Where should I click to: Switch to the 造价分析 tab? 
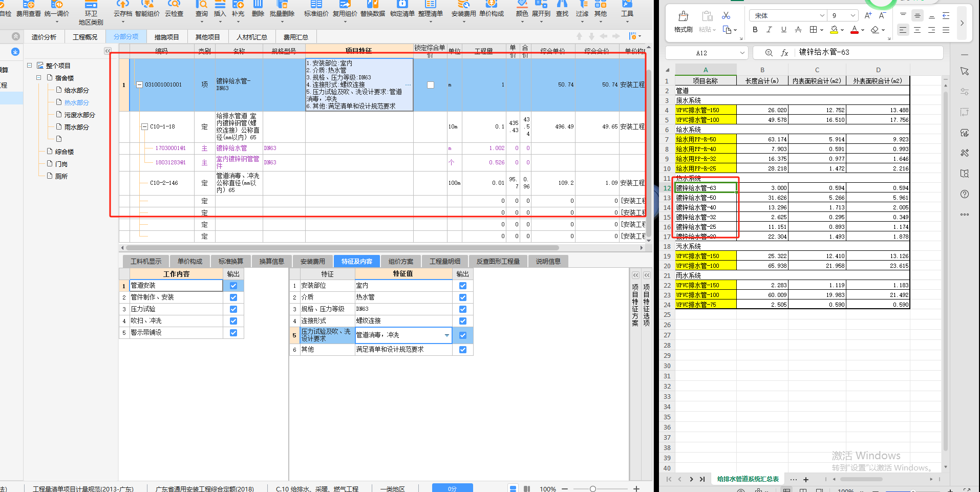point(44,37)
